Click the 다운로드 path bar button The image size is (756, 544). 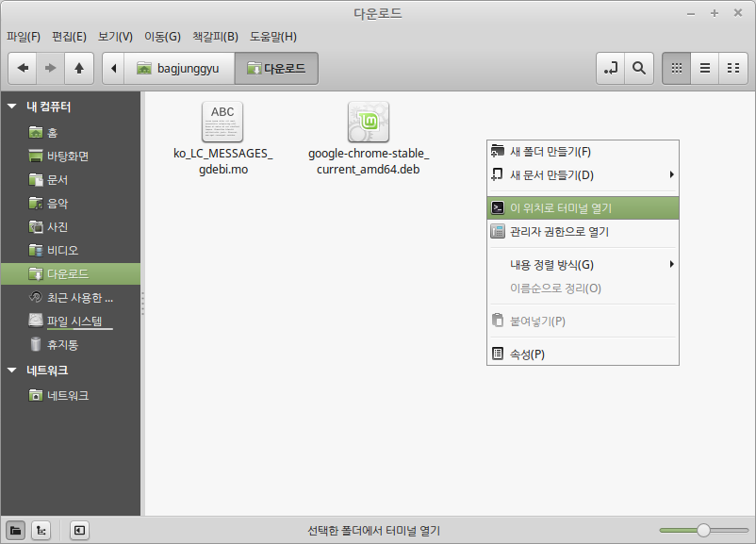pos(276,68)
